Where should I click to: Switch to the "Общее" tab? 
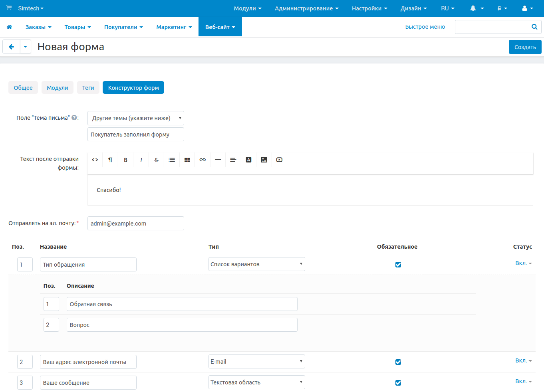coord(23,88)
